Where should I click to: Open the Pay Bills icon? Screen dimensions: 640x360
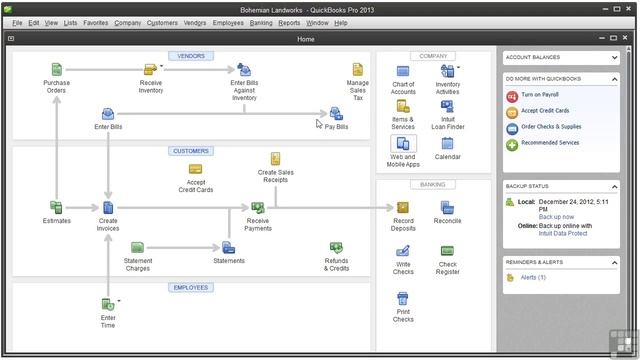336,114
